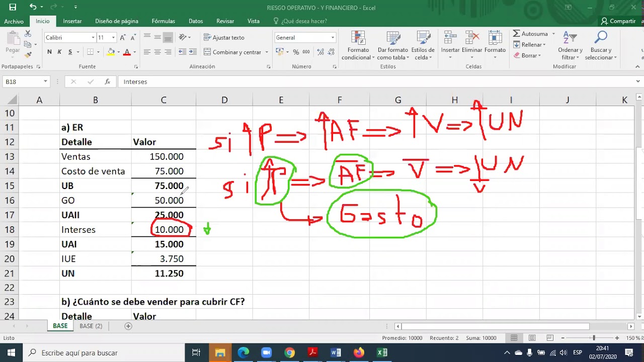Viewport: 644px width, 362px height.
Task: Click the ¿Qué desea hacer? search box
Action: click(x=300, y=21)
